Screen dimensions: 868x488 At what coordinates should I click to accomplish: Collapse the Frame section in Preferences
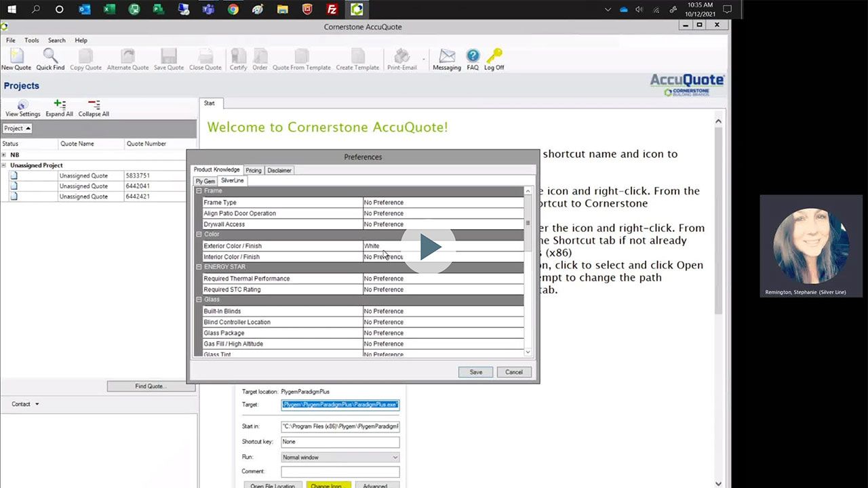(199, 191)
